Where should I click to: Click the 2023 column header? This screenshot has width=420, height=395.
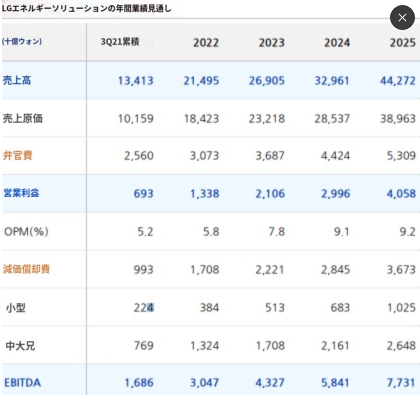coord(272,43)
